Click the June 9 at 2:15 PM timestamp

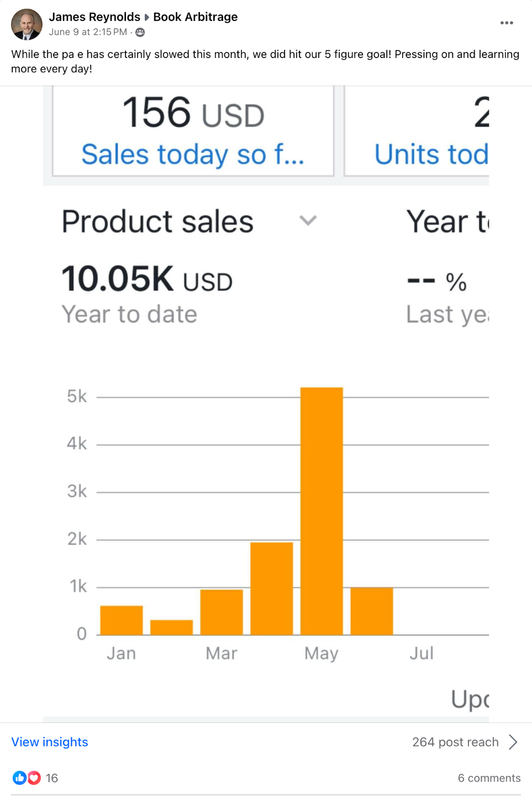coord(88,32)
